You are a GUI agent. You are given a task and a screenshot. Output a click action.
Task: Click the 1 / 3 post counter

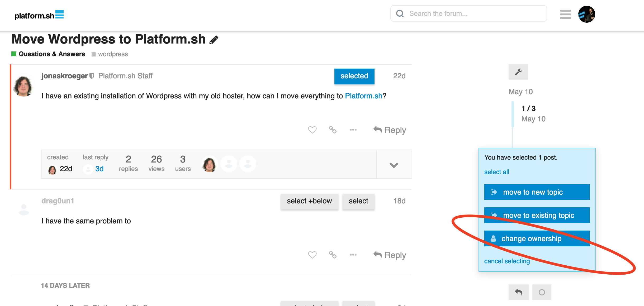point(528,109)
